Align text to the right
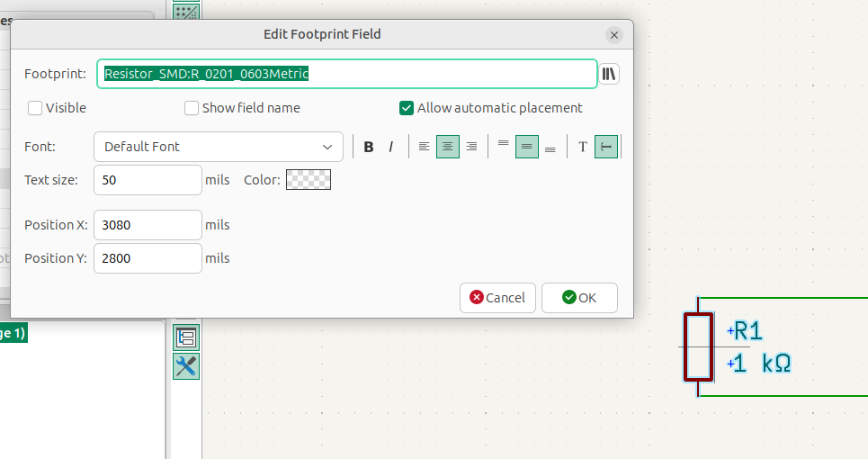This screenshot has width=868, height=459. click(471, 147)
